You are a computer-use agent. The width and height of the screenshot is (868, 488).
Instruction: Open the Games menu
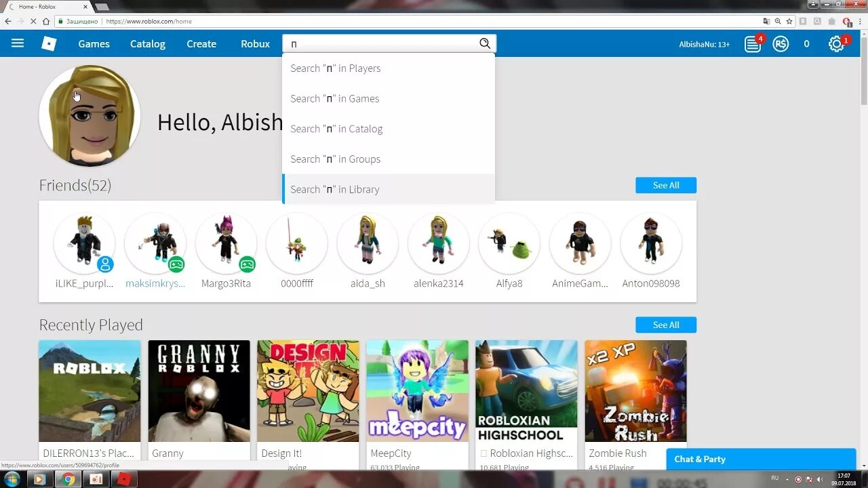[94, 43]
